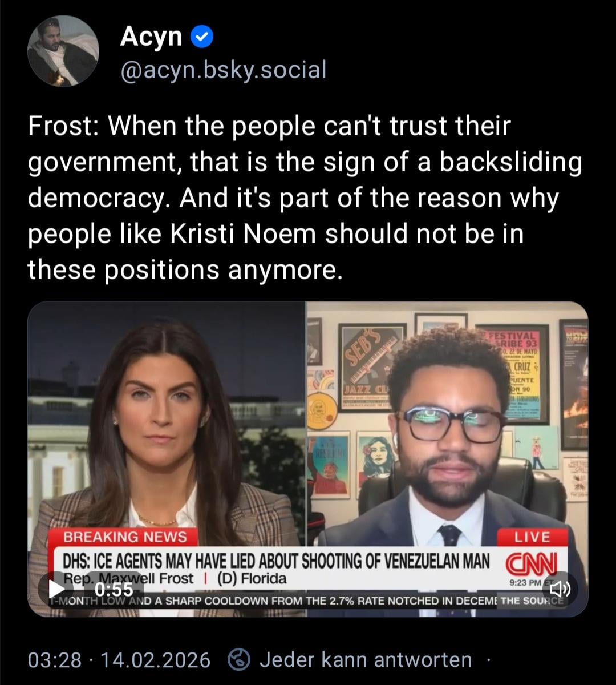
Task: Open Acyn's profile avatar picture
Action: pyautogui.click(x=63, y=51)
